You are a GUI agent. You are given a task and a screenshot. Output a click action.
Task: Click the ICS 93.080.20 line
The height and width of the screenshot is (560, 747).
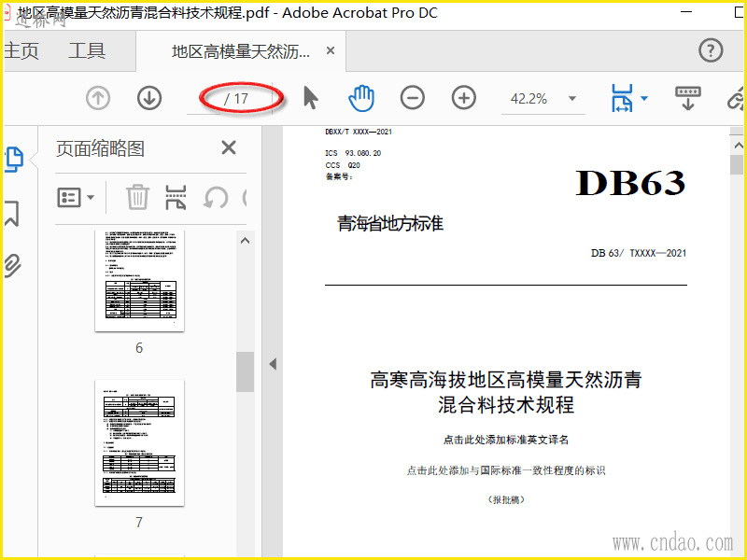pos(353,153)
